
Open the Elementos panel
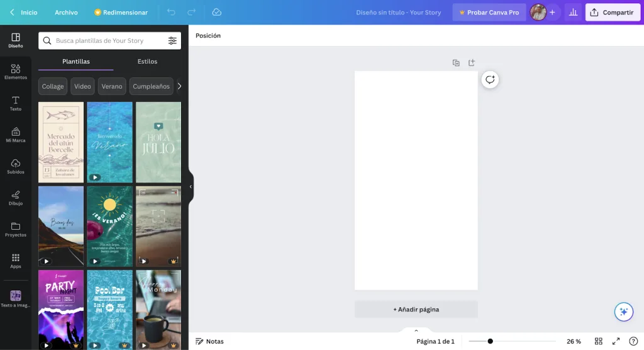pyautogui.click(x=16, y=72)
